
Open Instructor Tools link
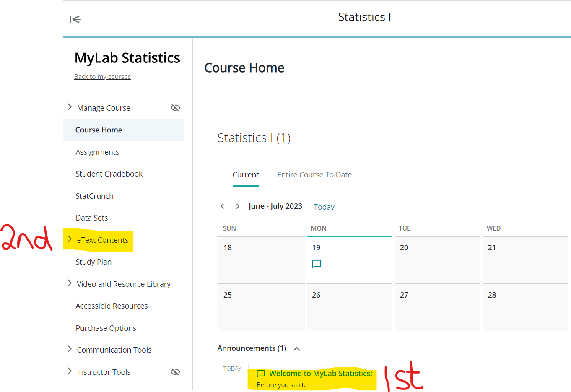pos(104,372)
